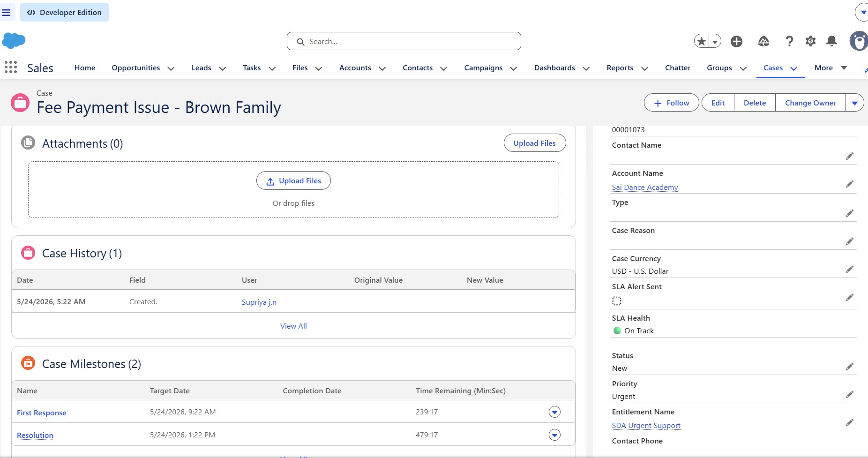Click the Attachments section icon
The height and width of the screenshot is (458, 868).
28,143
